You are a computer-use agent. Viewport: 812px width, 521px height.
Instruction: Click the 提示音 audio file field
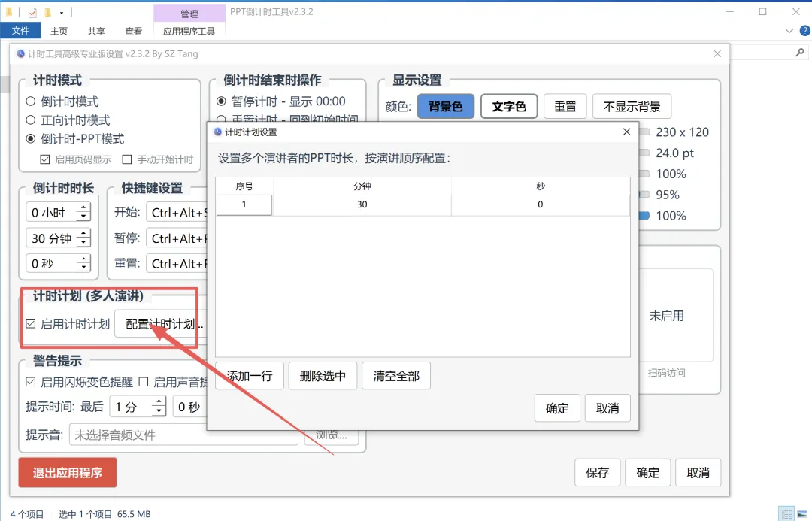(183, 435)
